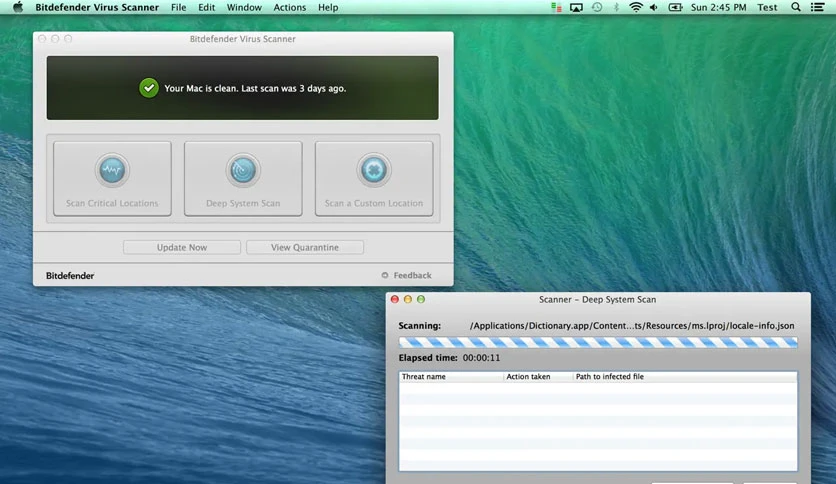
Task: Open the Wi-Fi status menu
Action: coord(636,7)
